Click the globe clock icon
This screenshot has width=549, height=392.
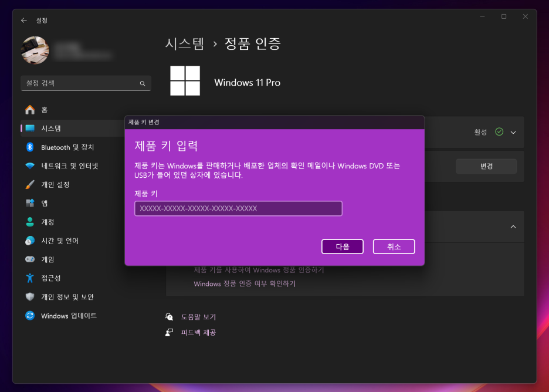[x=30, y=241]
